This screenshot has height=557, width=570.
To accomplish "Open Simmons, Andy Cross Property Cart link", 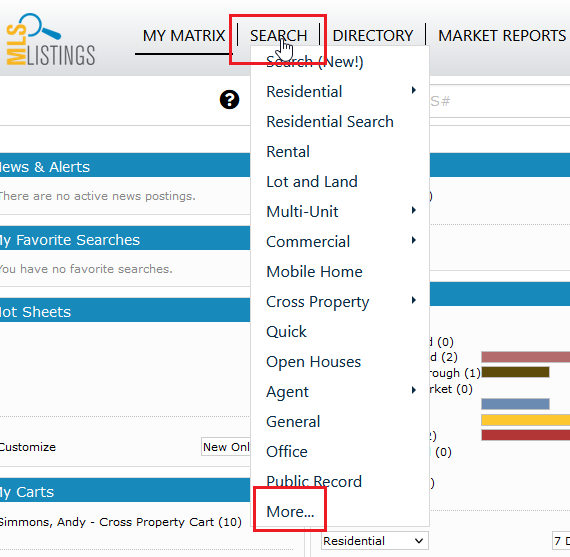I will (120, 522).
